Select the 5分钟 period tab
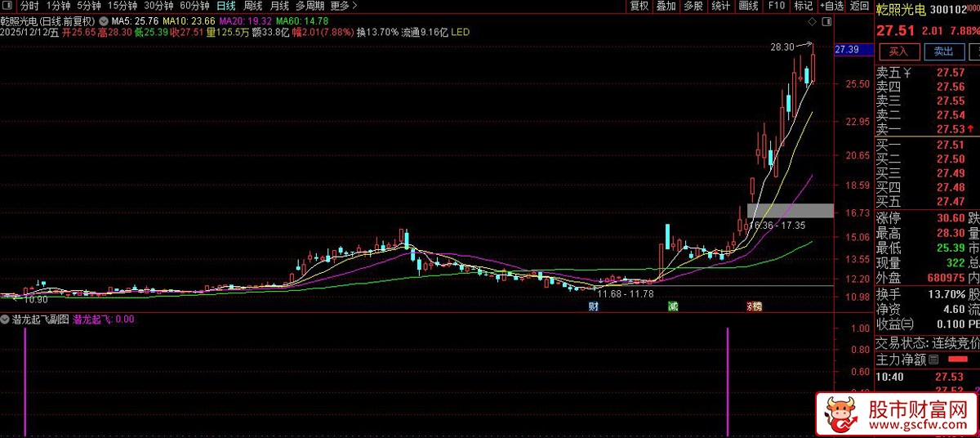Viewport: 980px width, 438px height. point(90,6)
